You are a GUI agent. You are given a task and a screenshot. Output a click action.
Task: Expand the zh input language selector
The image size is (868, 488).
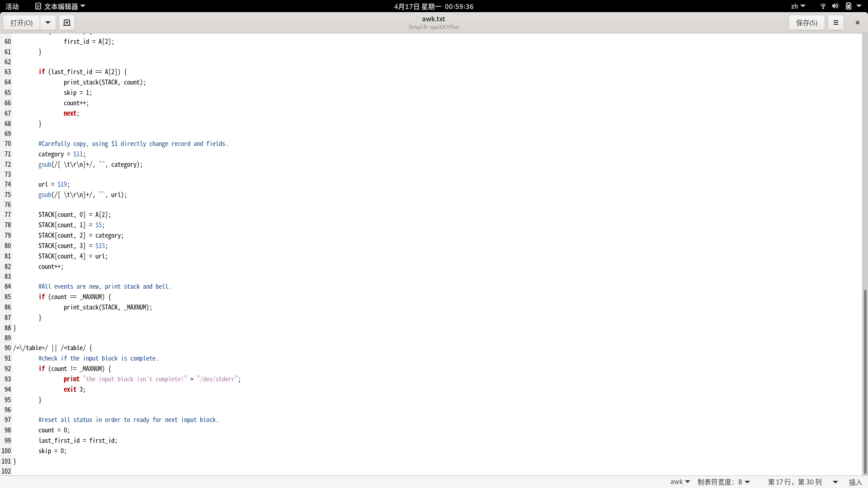coord(798,6)
